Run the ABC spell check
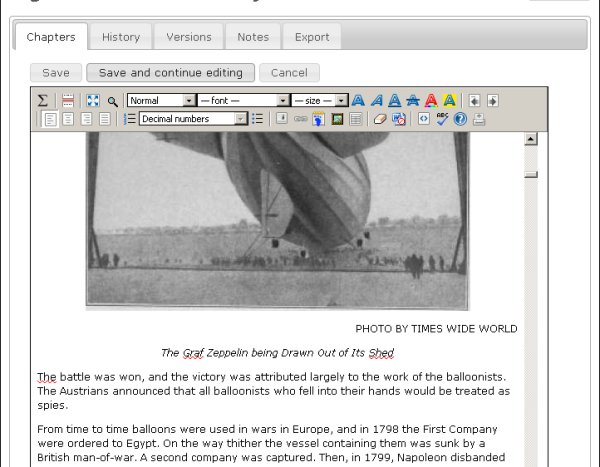Viewport: 600px width, 467px height. click(x=442, y=119)
